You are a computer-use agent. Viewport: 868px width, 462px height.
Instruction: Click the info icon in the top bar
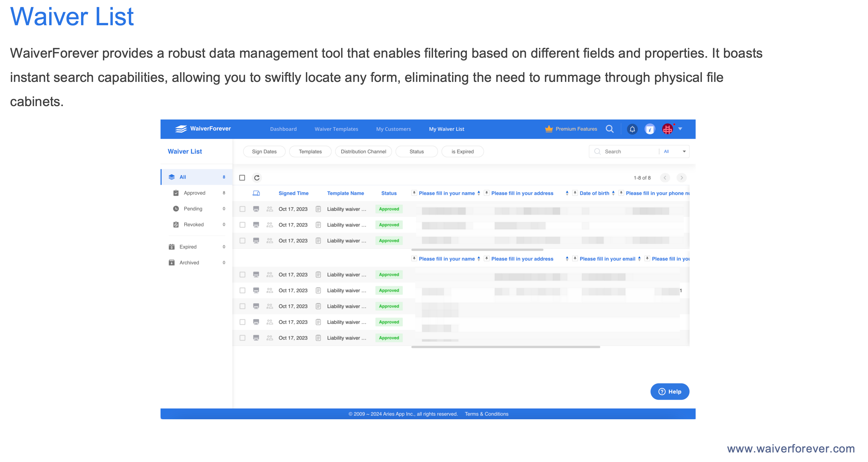point(650,129)
